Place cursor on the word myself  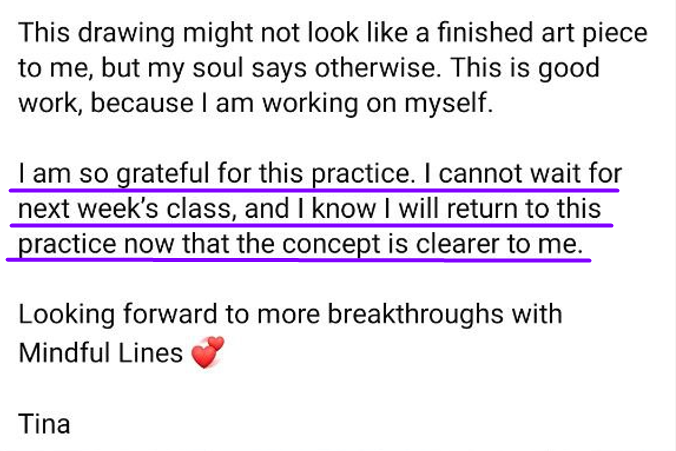(448, 105)
